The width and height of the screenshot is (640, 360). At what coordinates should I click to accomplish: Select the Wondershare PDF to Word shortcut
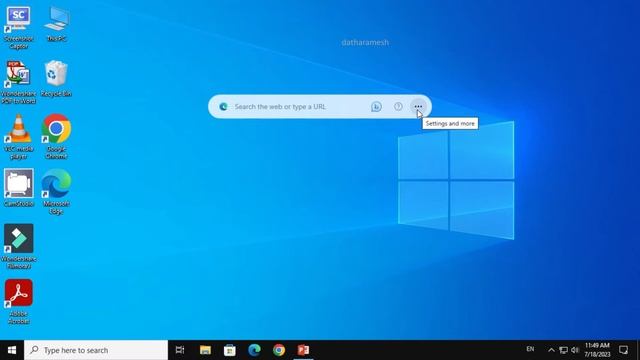(x=18, y=82)
